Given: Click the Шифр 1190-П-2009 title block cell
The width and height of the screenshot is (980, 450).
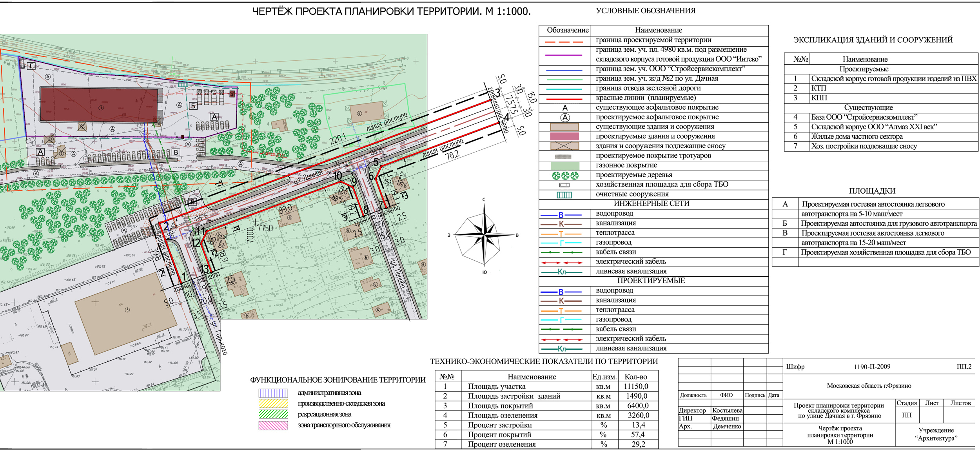Looking at the screenshot, I should tap(871, 367).
